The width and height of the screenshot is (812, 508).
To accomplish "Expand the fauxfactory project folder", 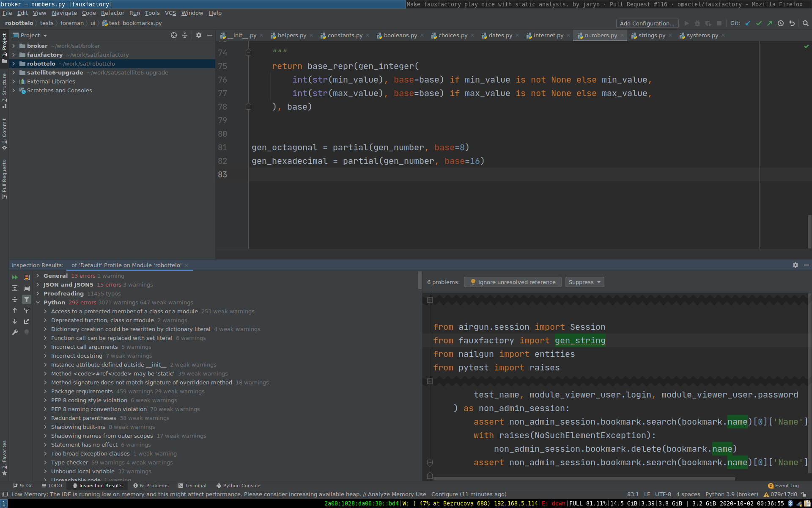I will click(x=14, y=55).
